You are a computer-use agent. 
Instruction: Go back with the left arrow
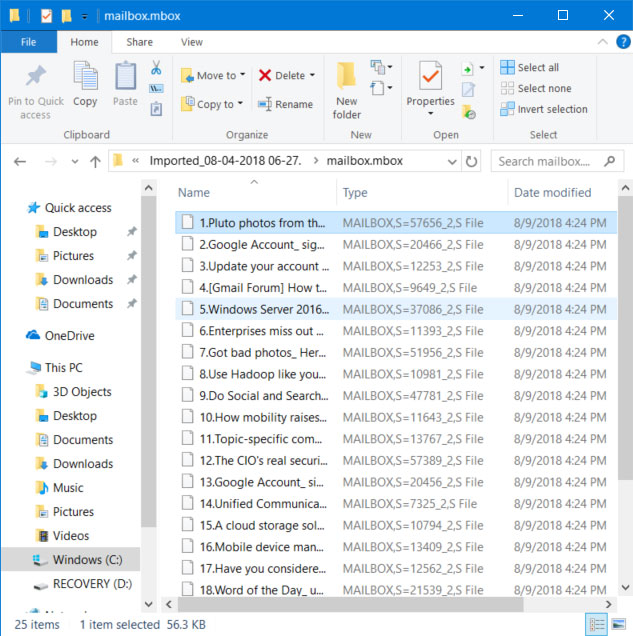pyautogui.click(x=20, y=161)
